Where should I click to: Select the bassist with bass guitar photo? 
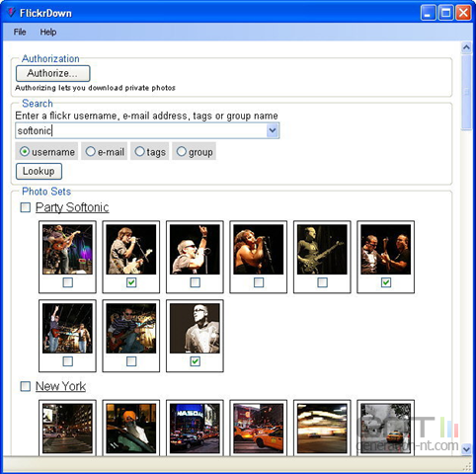(x=322, y=249)
